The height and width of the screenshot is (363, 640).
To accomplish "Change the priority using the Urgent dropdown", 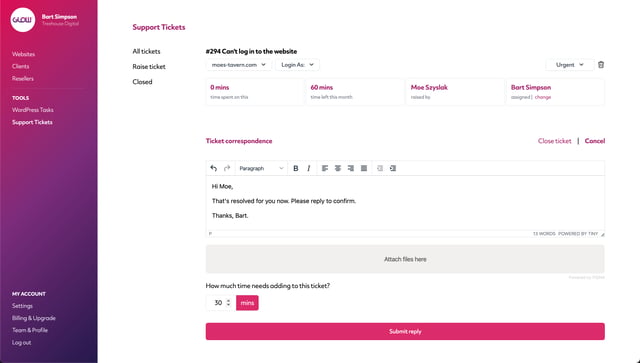I will 570,65.
